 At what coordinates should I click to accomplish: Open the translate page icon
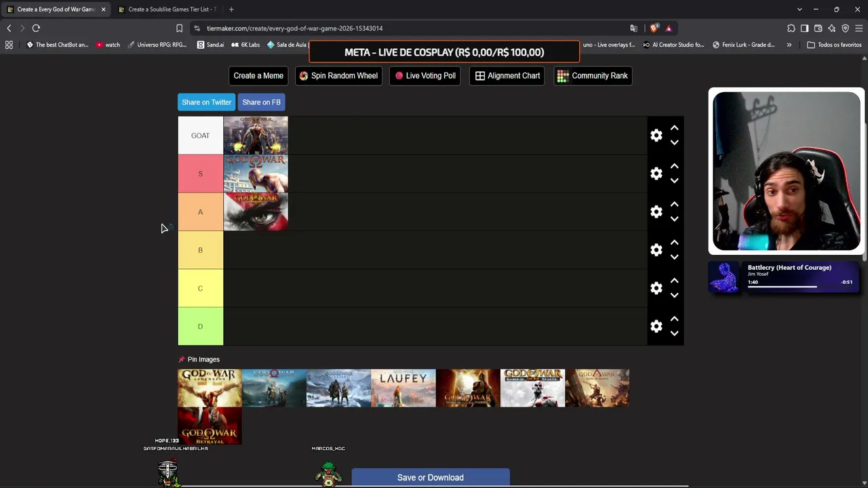click(633, 28)
